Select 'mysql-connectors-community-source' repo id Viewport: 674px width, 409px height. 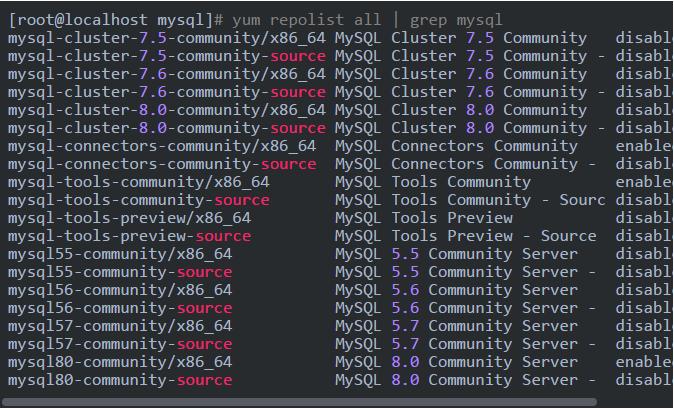pyautogui.click(x=162, y=165)
